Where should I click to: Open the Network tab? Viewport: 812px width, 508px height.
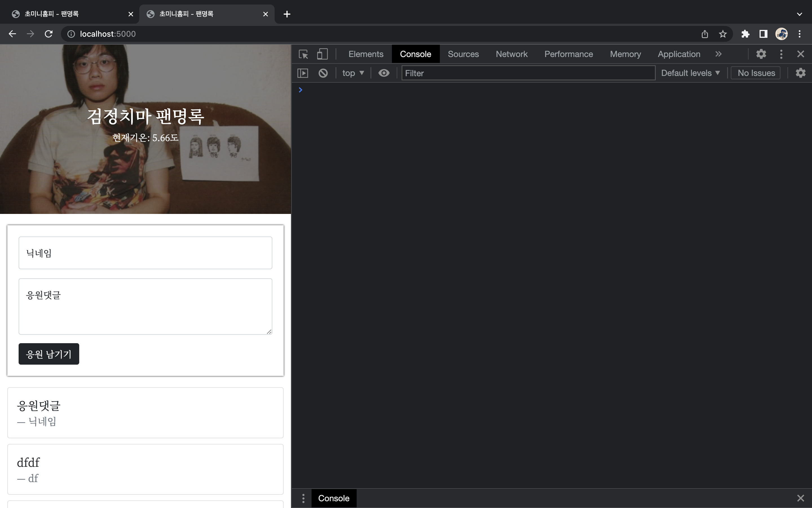[x=511, y=54]
